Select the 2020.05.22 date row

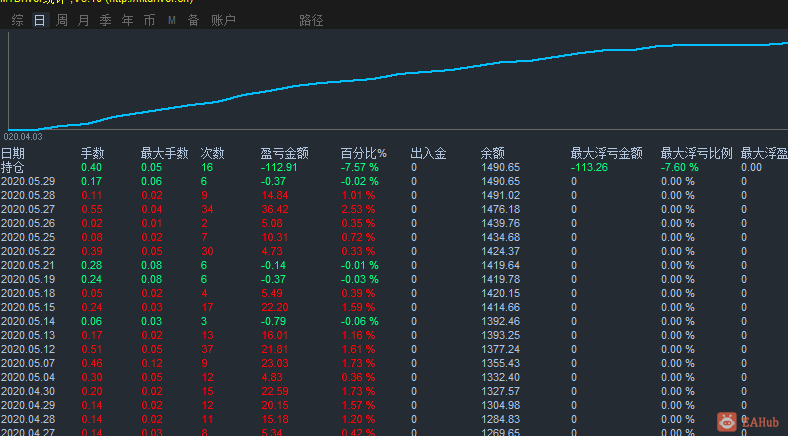pyautogui.click(x=394, y=251)
